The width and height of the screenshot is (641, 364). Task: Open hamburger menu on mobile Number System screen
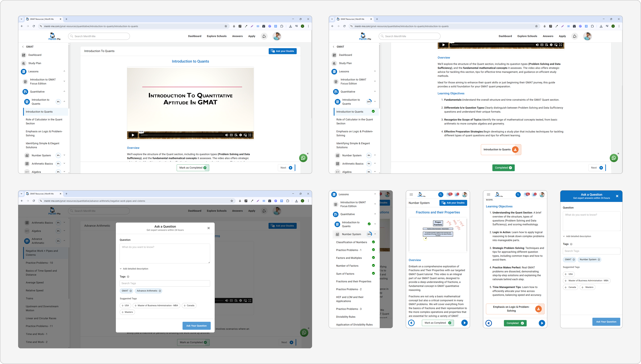tap(411, 195)
